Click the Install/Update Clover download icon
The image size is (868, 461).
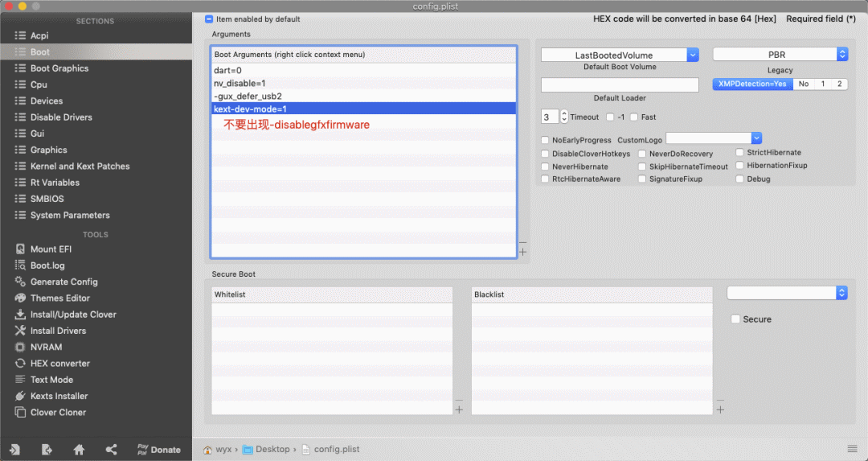click(x=20, y=314)
